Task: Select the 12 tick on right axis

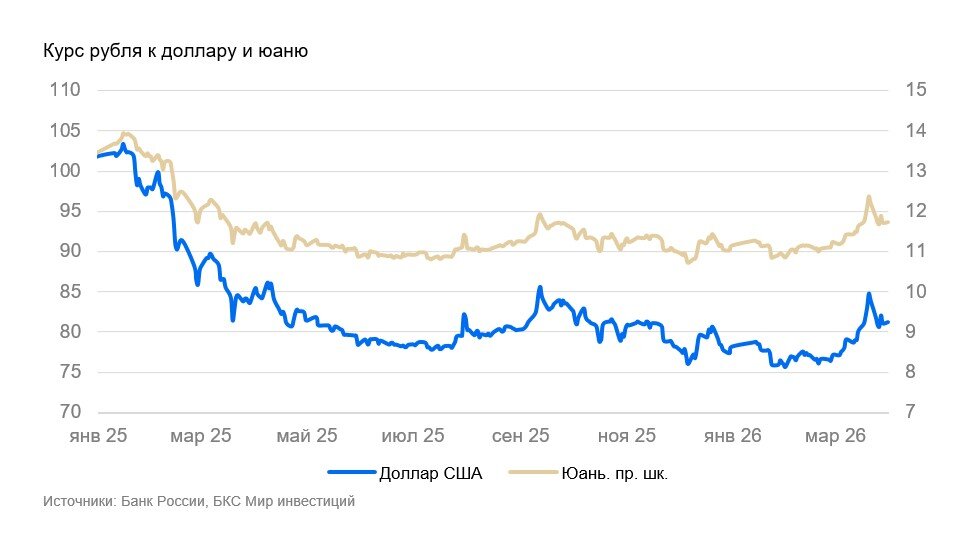Action: click(x=916, y=211)
